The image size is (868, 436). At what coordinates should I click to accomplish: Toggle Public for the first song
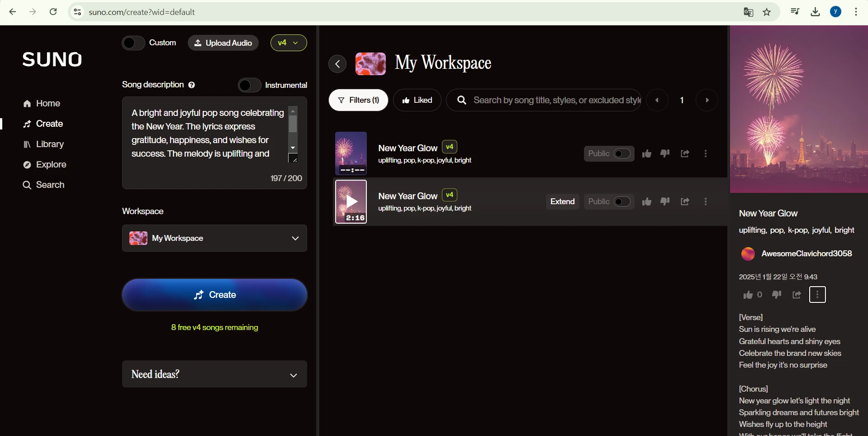[x=622, y=154]
